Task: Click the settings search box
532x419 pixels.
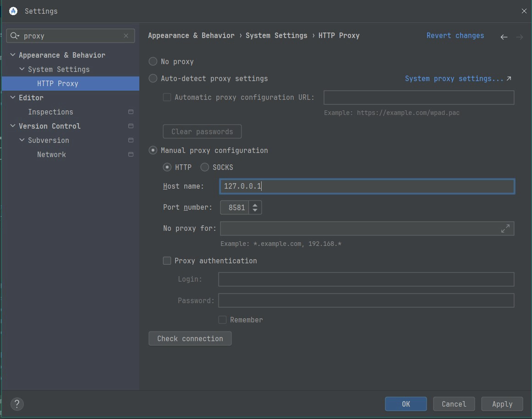Action: (71, 36)
